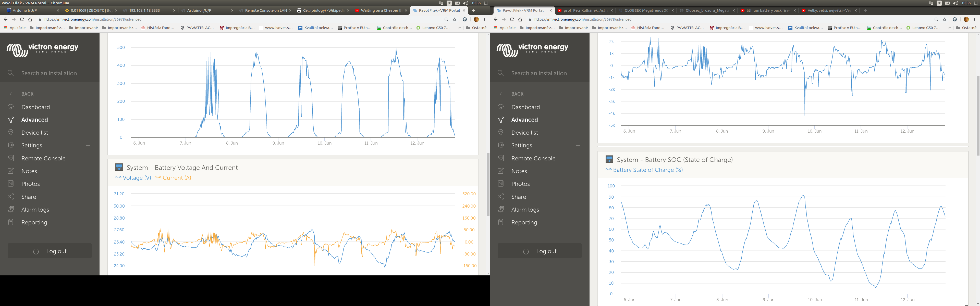Image resolution: width=980 pixels, height=306 pixels.
Task: Go back in the right browser window
Action: click(495, 19)
